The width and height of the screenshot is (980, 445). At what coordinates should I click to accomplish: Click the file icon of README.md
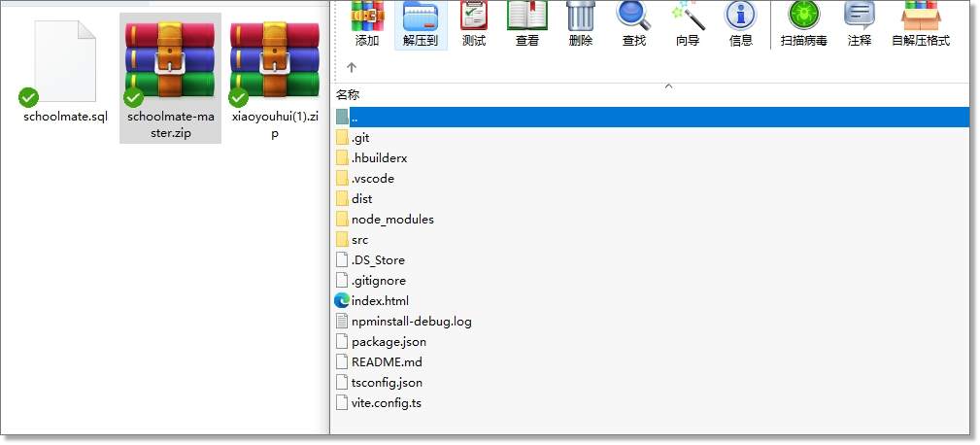tap(342, 361)
